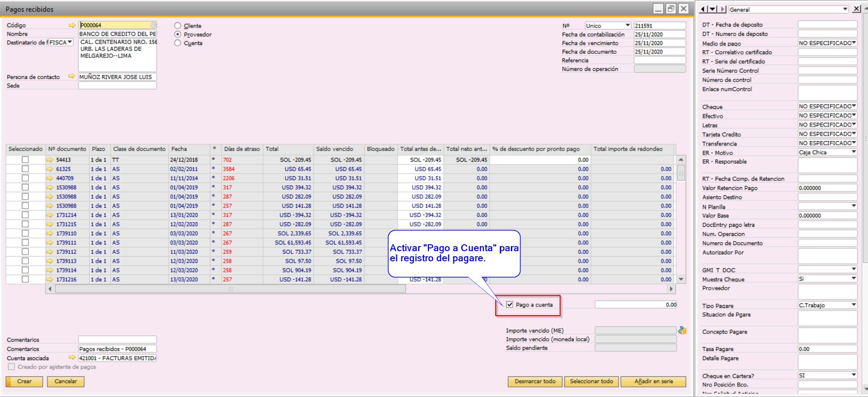Open the Nº series Unico dropdown

(x=608, y=26)
